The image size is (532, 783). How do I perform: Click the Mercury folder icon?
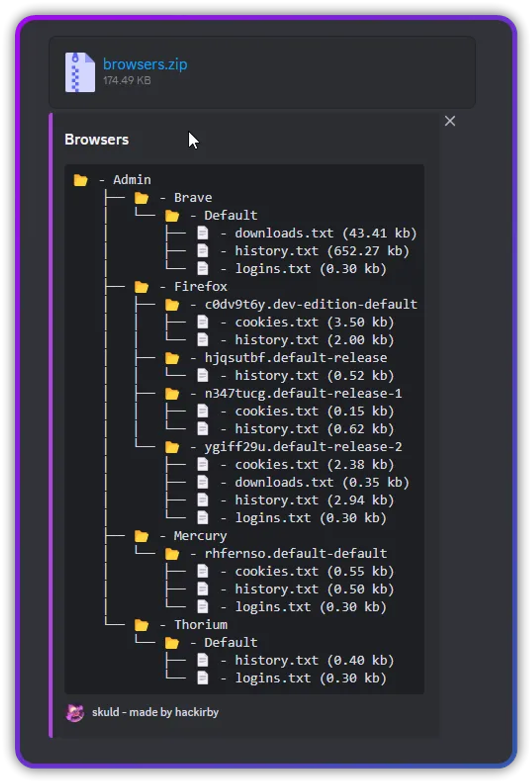click(142, 536)
